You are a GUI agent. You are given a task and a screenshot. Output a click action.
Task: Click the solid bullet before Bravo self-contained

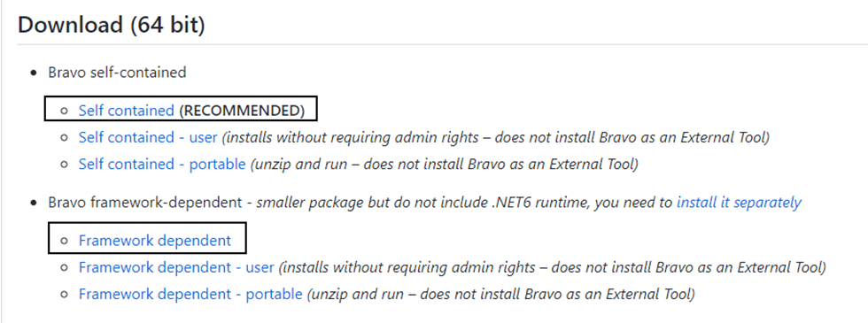[35, 73]
